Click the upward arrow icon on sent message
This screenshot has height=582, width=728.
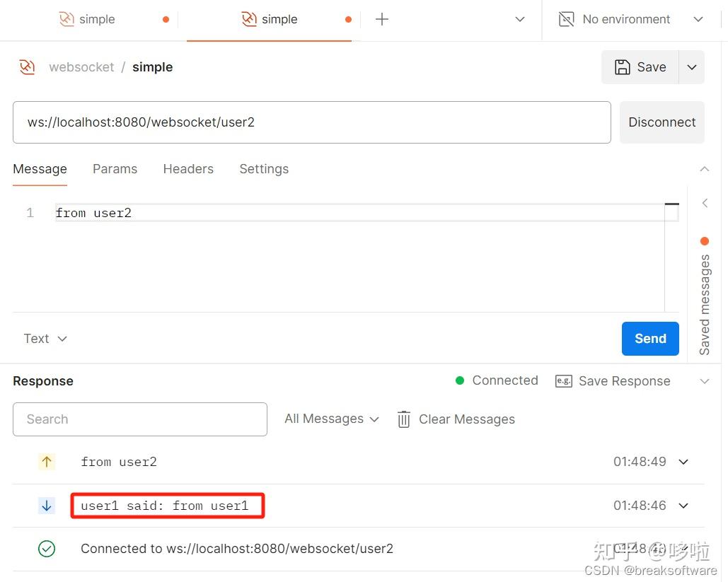[47, 461]
